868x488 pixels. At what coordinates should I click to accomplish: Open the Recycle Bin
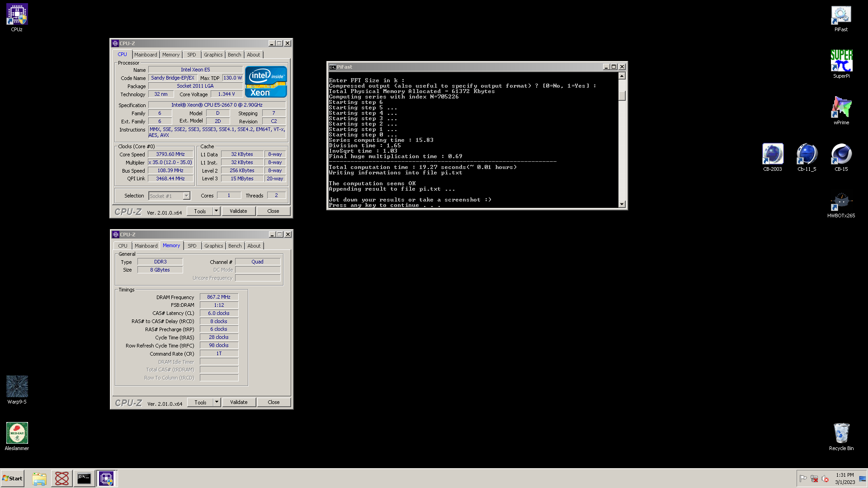click(x=841, y=436)
